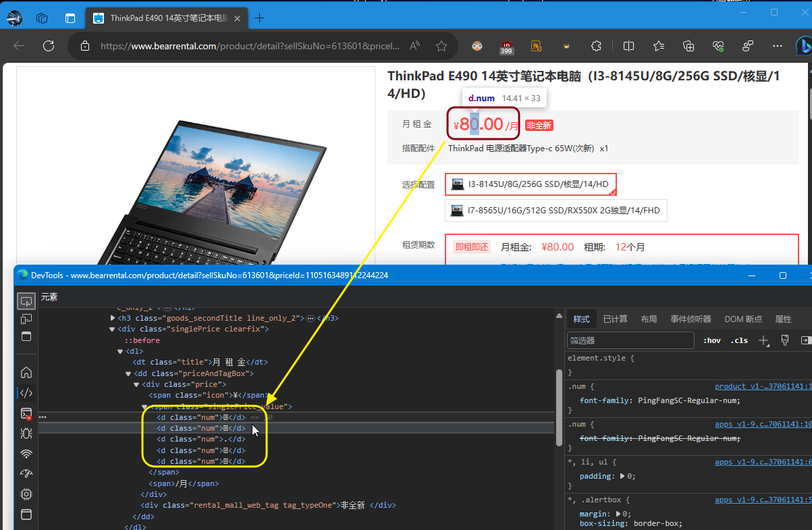Viewport: 812px width, 530px height.
Task: Switch to the 样式 tab
Action: click(x=581, y=319)
